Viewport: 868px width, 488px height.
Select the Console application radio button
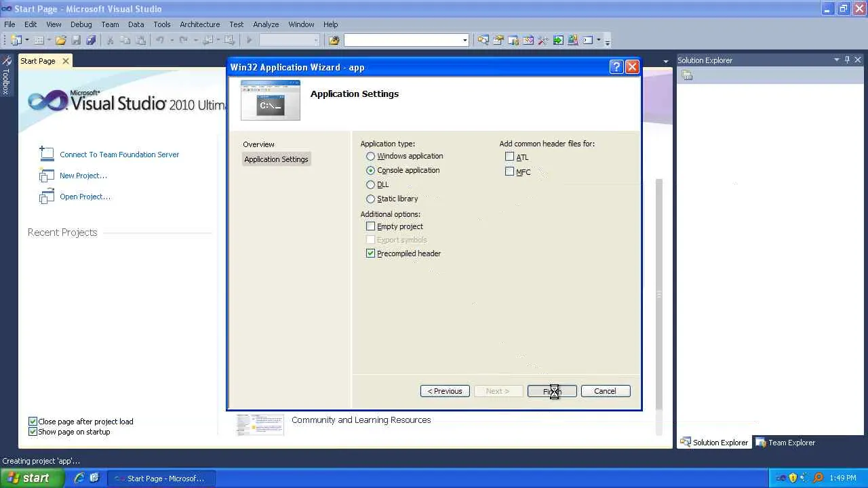[370, 170]
